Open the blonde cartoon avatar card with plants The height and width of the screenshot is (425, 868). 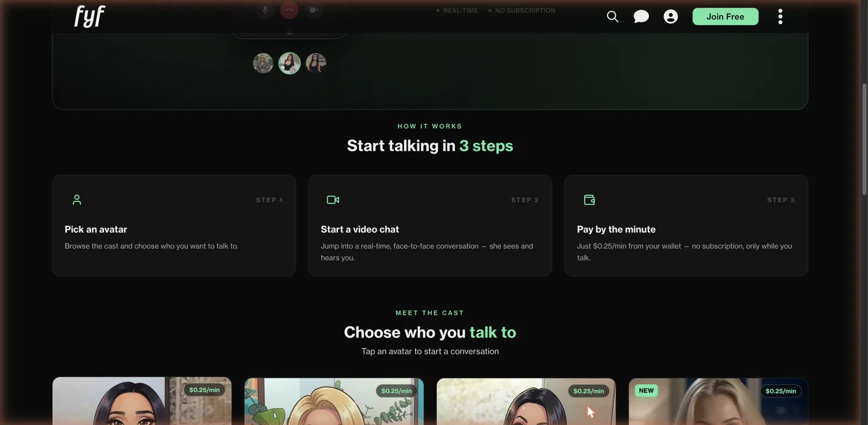point(334,401)
